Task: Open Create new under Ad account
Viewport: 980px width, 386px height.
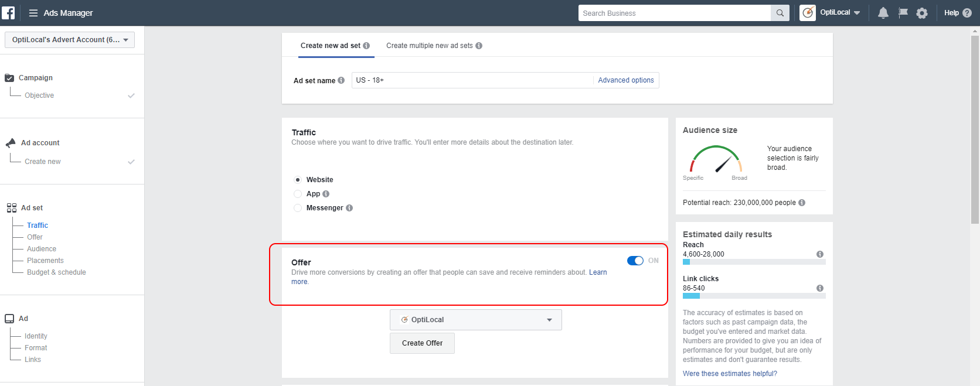Action: pos(43,162)
